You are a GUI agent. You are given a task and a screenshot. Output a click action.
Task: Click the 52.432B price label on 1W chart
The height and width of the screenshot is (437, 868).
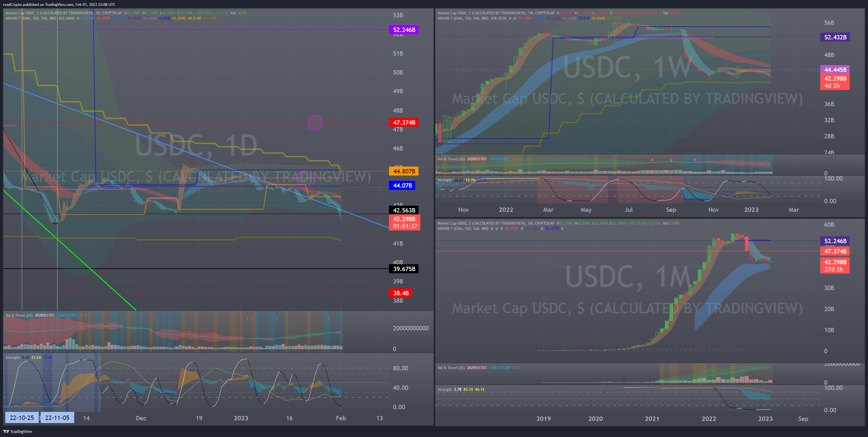[835, 37]
